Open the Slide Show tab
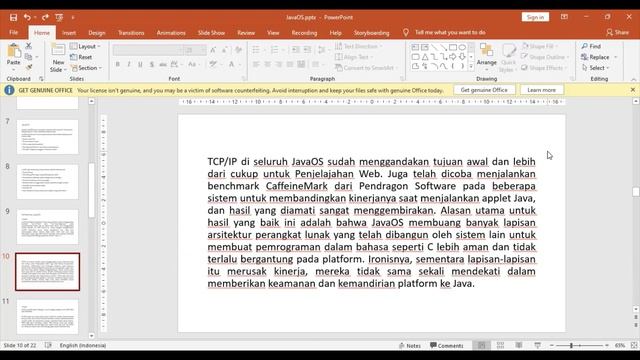This screenshot has width=640, height=360. point(211,33)
